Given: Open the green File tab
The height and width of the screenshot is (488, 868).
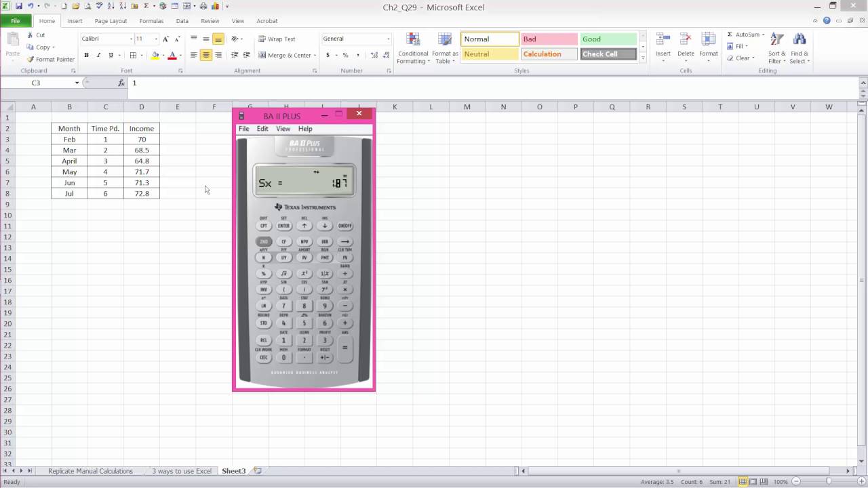Looking at the screenshot, I should [x=15, y=21].
